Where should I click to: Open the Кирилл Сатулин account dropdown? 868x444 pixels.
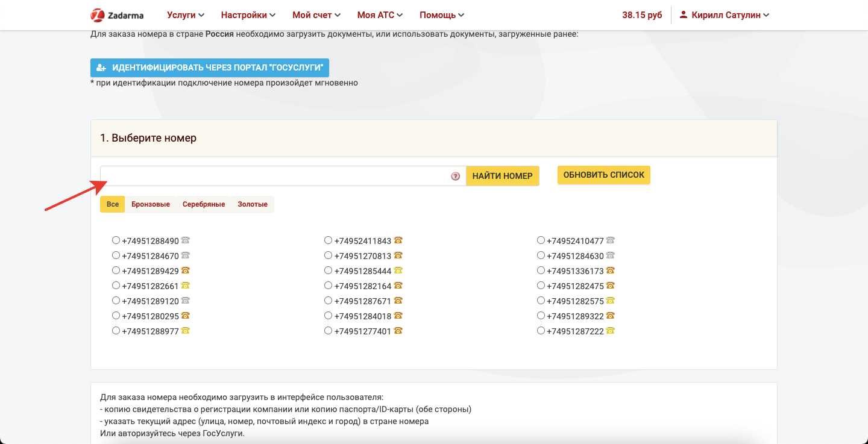pos(725,15)
